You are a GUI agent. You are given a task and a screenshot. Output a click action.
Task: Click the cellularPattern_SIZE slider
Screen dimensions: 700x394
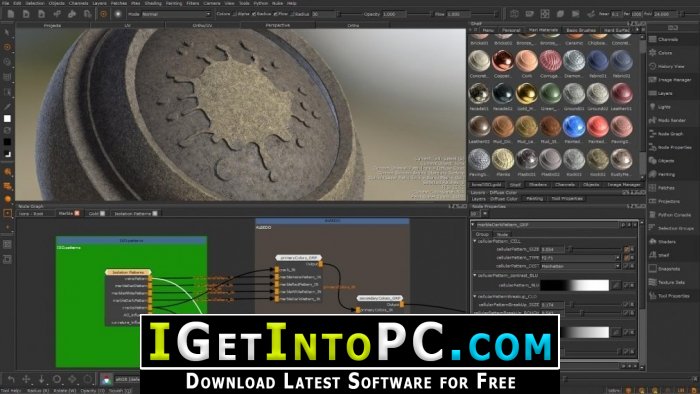pyautogui.click(x=593, y=249)
